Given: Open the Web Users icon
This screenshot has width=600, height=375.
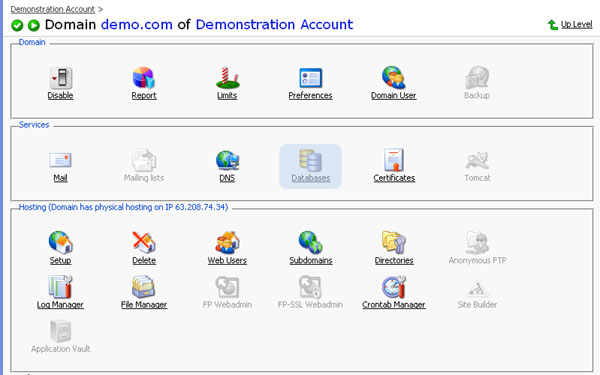Looking at the screenshot, I should coord(227,242).
